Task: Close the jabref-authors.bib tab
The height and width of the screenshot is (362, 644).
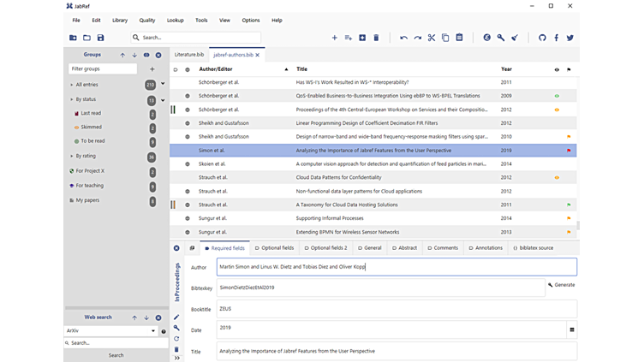Action: 258,55
